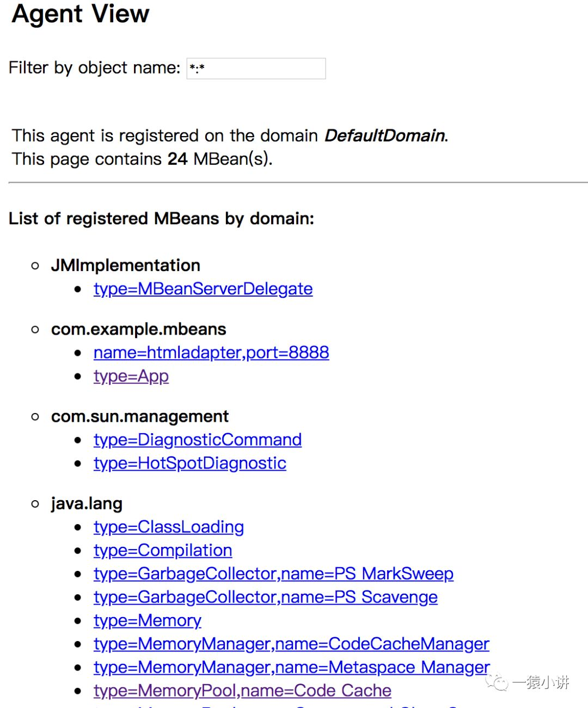Open MemoryManager Metaspace Manager link
Image resolution: width=588 pixels, height=708 pixels.
click(x=291, y=667)
